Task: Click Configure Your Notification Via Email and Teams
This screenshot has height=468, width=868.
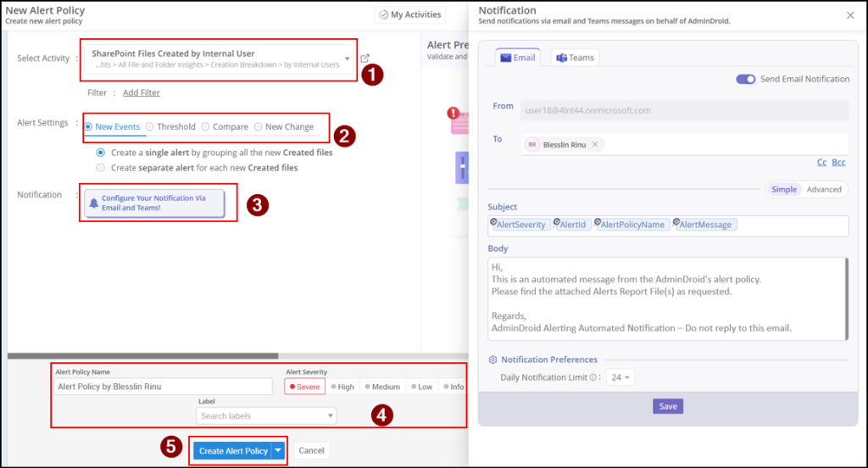Action: pyautogui.click(x=154, y=203)
